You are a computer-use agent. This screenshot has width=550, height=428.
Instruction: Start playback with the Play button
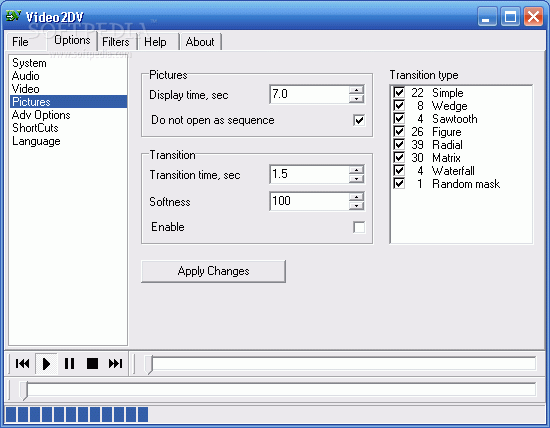pyautogui.click(x=46, y=363)
